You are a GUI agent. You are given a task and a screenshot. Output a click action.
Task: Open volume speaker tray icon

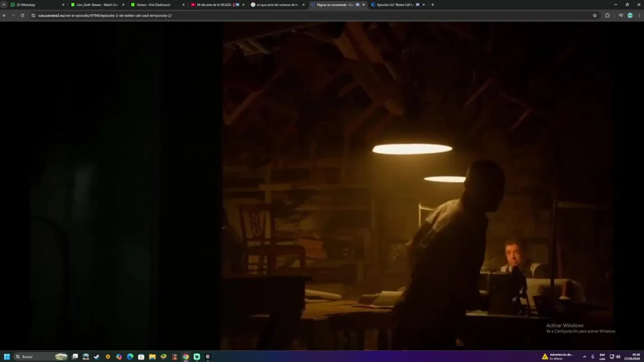coord(618,356)
